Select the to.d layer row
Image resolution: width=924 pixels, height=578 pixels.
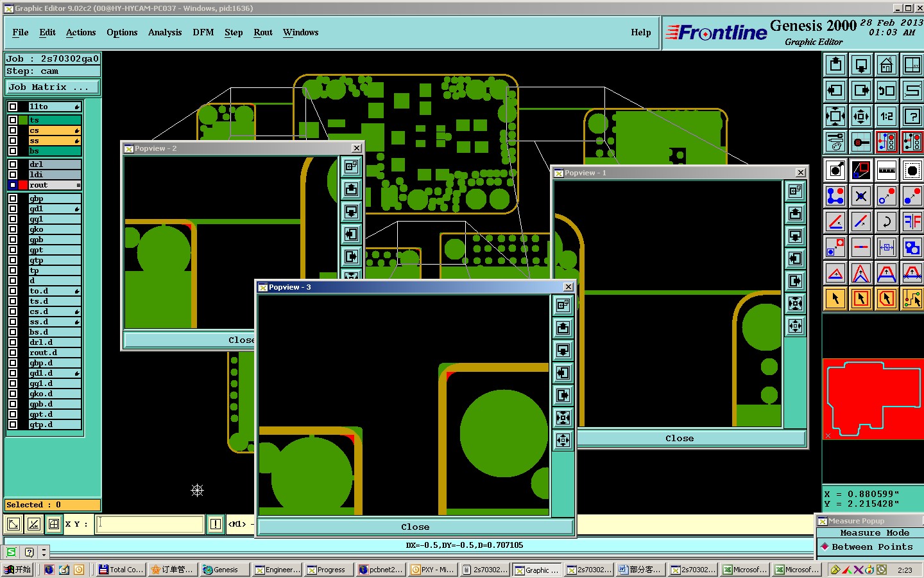[x=55, y=291]
